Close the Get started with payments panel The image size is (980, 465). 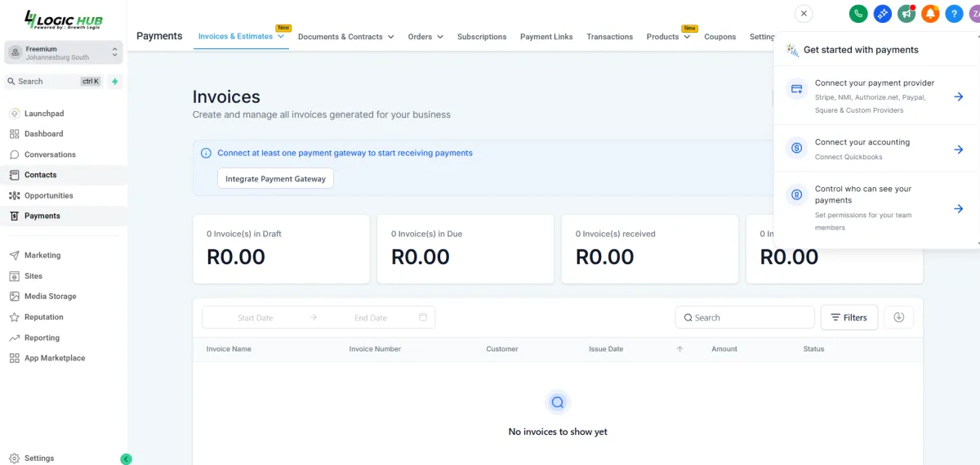(x=804, y=13)
